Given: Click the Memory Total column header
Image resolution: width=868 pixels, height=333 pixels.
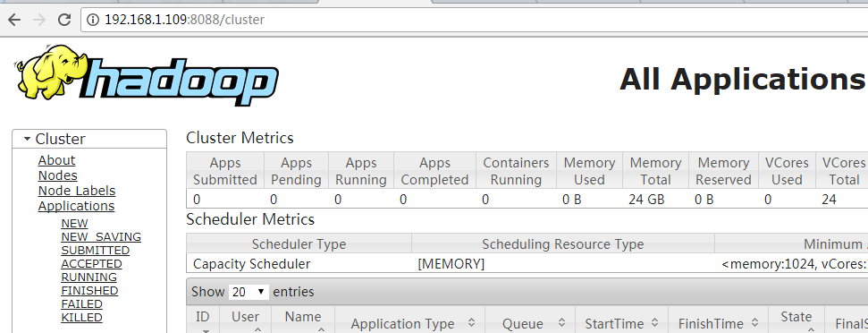Looking at the screenshot, I should (655, 171).
